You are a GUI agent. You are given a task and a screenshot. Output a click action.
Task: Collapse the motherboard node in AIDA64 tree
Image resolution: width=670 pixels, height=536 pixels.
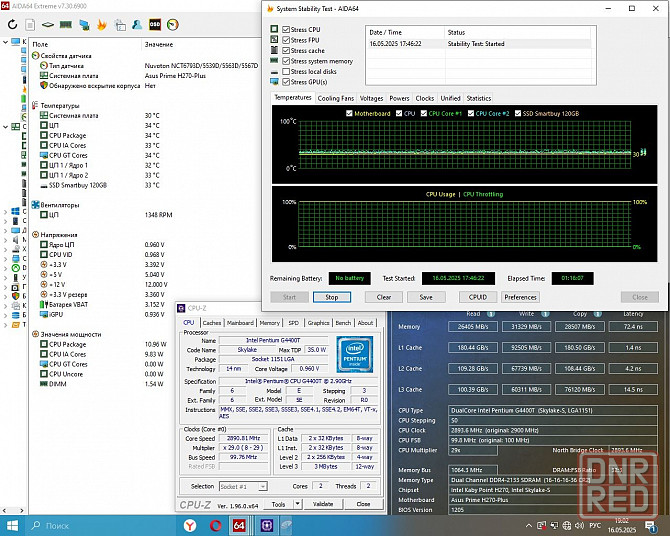pyautogui.click(x=5, y=127)
